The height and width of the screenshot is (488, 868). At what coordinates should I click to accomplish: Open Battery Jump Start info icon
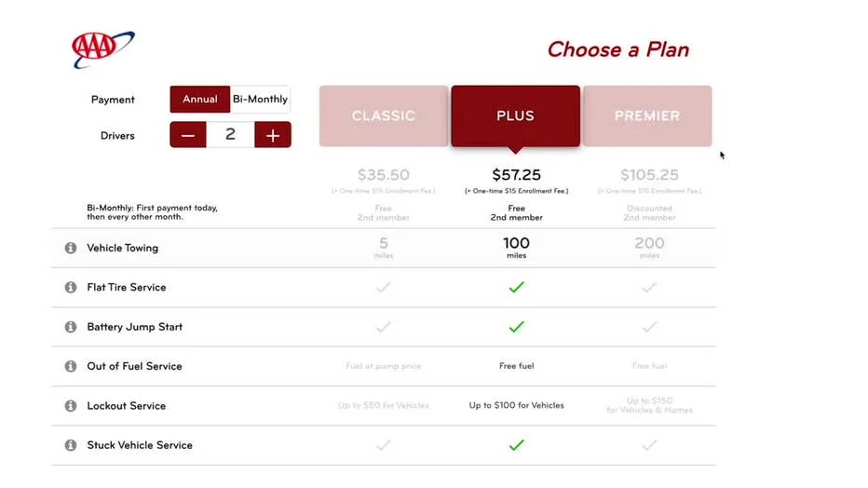(71, 327)
